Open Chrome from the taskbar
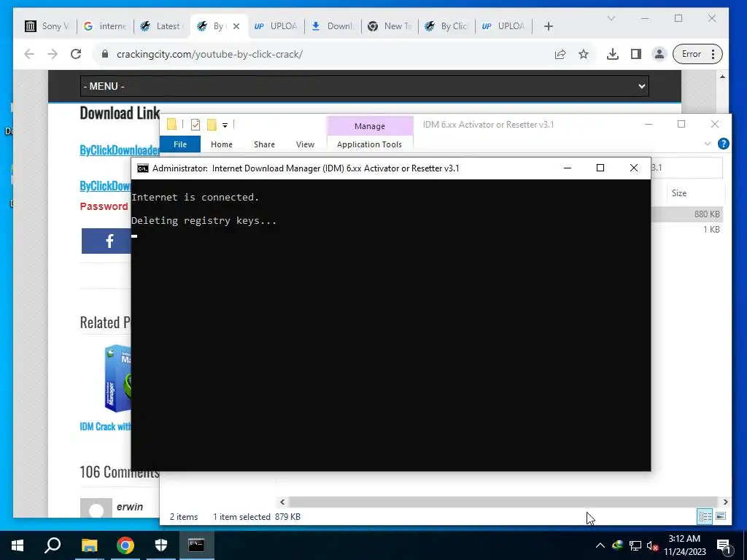The width and height of the screenshot is (747, 560). 125,545
